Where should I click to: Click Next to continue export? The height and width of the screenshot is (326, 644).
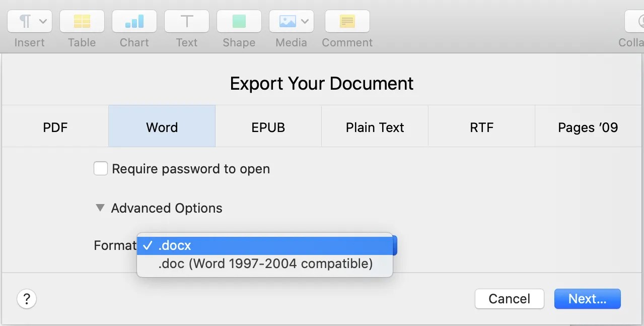pos(587,299)
